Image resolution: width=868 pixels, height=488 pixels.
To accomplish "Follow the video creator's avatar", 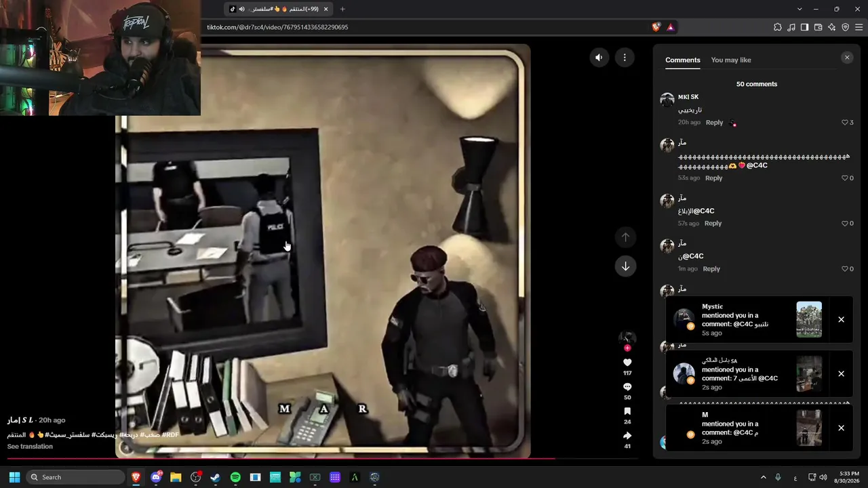I will (627, 338).
